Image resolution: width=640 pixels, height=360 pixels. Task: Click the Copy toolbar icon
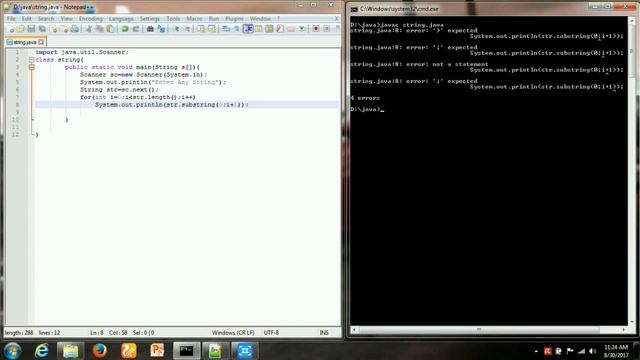(99, 29)
